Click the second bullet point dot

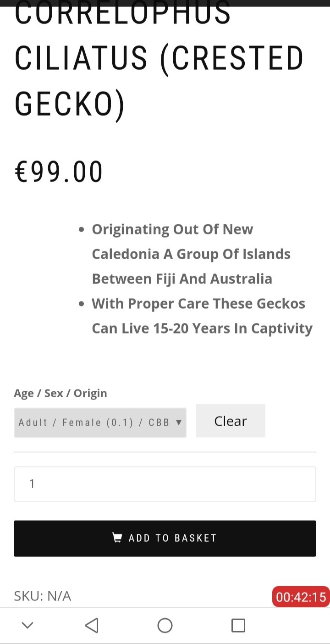82,304
